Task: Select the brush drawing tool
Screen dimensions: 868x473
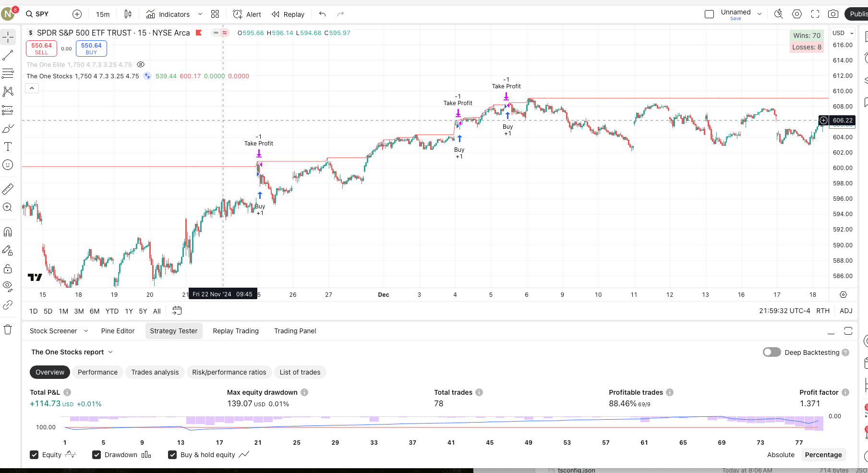Action: coord(8,128)
